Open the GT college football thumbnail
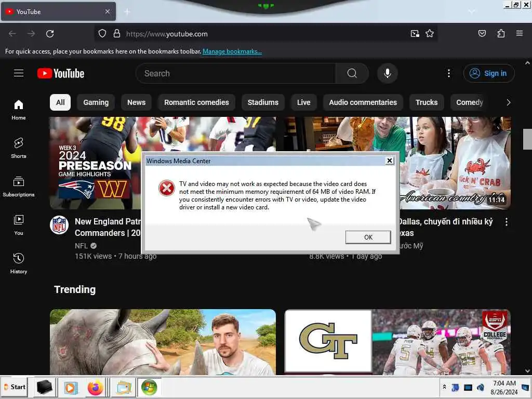This screenshot has width=532, height=399. (x=397, y=342)
